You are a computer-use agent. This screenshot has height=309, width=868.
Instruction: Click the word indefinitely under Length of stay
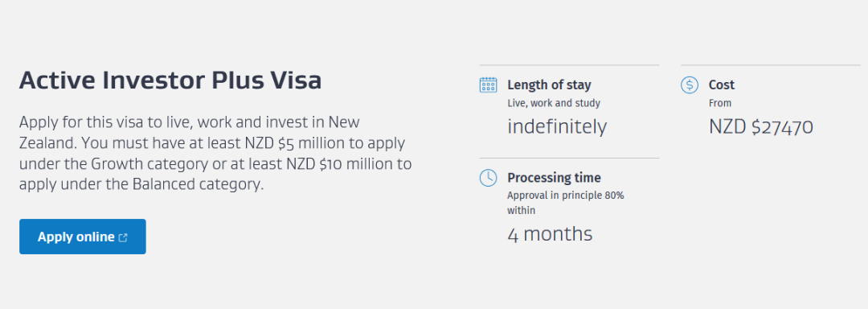tap(557, 127)
